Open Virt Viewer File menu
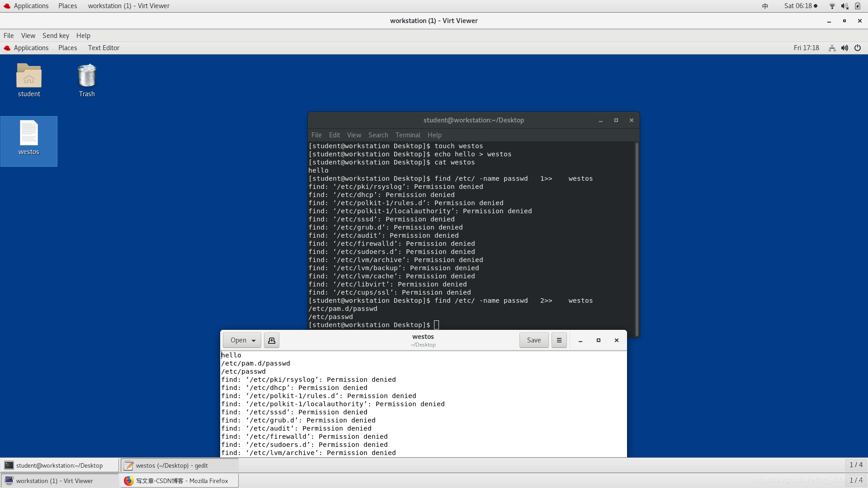 click(9, 36)
